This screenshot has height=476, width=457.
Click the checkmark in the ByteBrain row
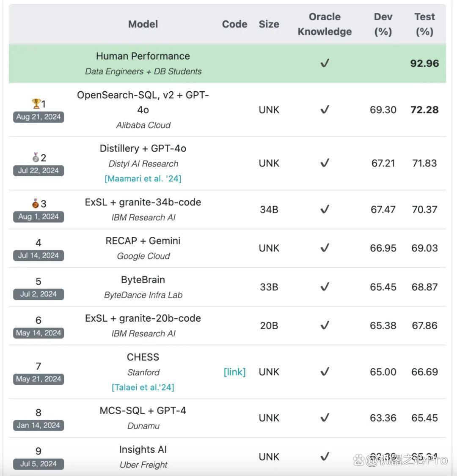tap(325, 287)
